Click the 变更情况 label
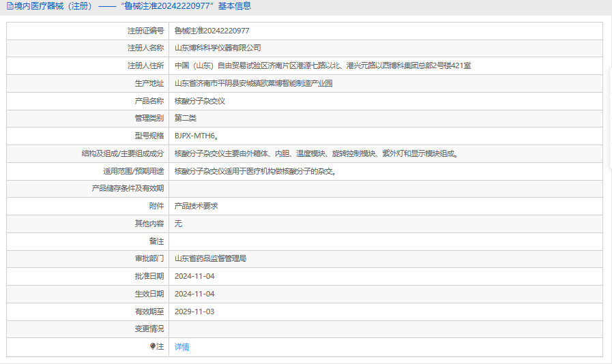 coord(149,329)
